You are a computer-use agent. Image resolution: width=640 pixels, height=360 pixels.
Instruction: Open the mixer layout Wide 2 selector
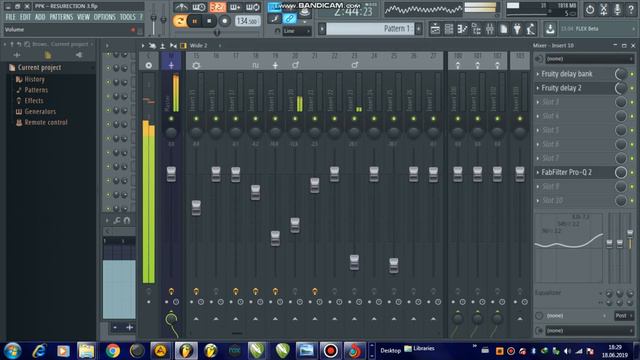pyautogui.click(x=198, y=45)
